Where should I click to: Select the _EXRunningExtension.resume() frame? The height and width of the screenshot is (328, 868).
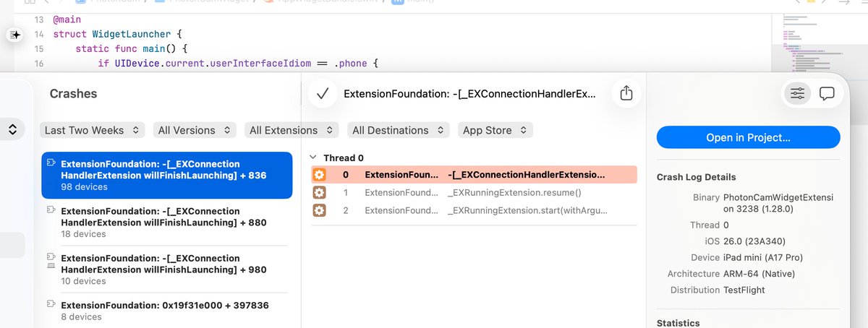(x=474, y=192)
